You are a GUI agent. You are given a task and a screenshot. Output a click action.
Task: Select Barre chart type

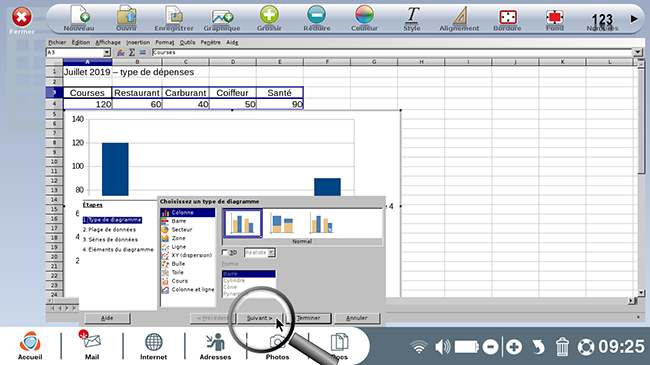[x=188, y=221]
